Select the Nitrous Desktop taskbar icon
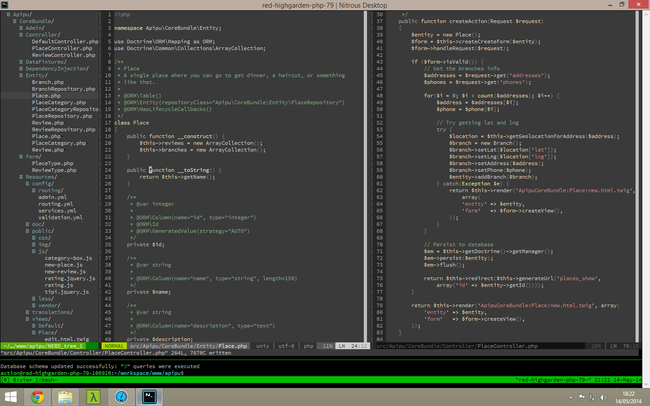Screen dimensions: 650x406 coord(149,397)
